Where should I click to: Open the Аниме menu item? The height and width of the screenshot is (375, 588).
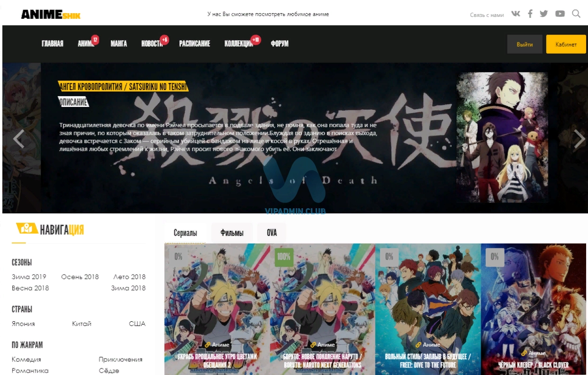click(86, 44)
